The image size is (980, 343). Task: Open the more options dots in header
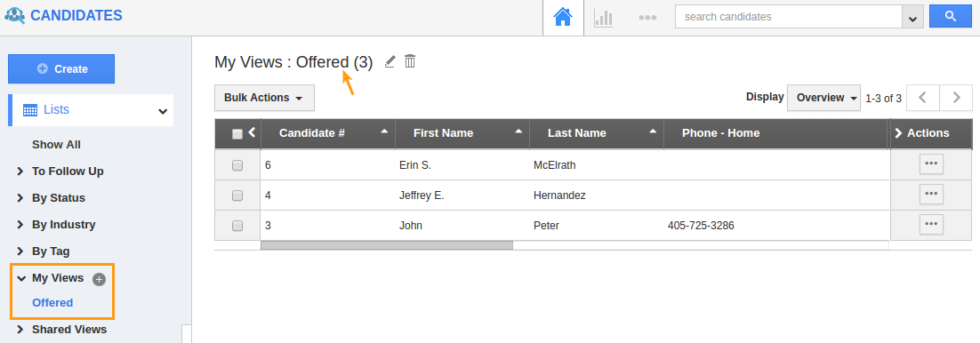point(647,18)
